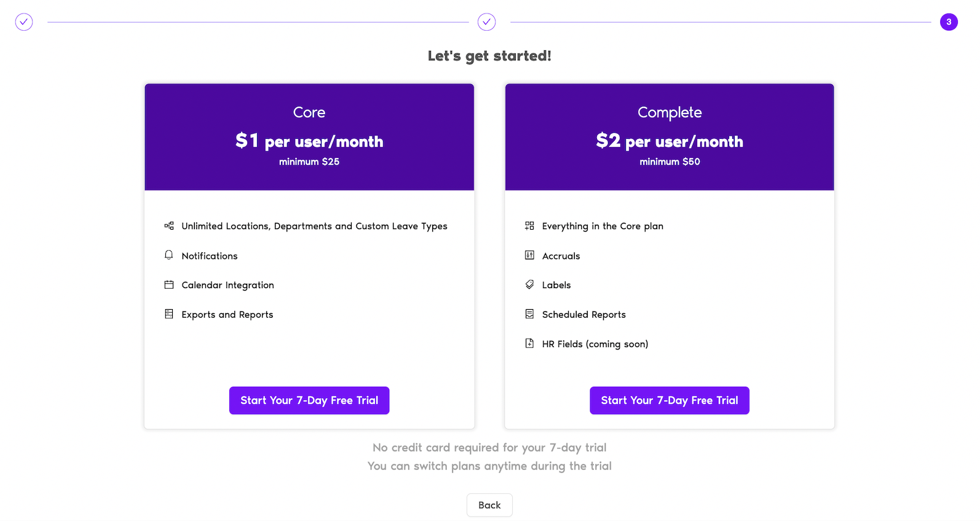Click the Unlimited Locations org-chart icon

(x=169, y=226)
